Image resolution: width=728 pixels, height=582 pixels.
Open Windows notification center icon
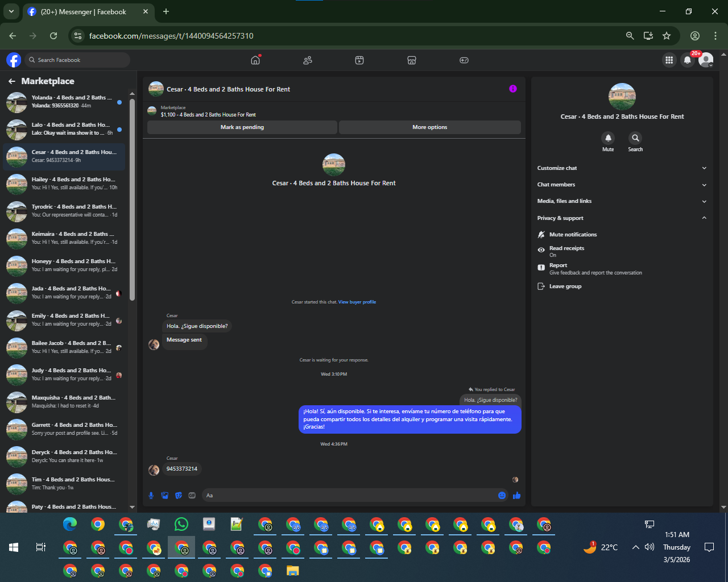[709, 547]
